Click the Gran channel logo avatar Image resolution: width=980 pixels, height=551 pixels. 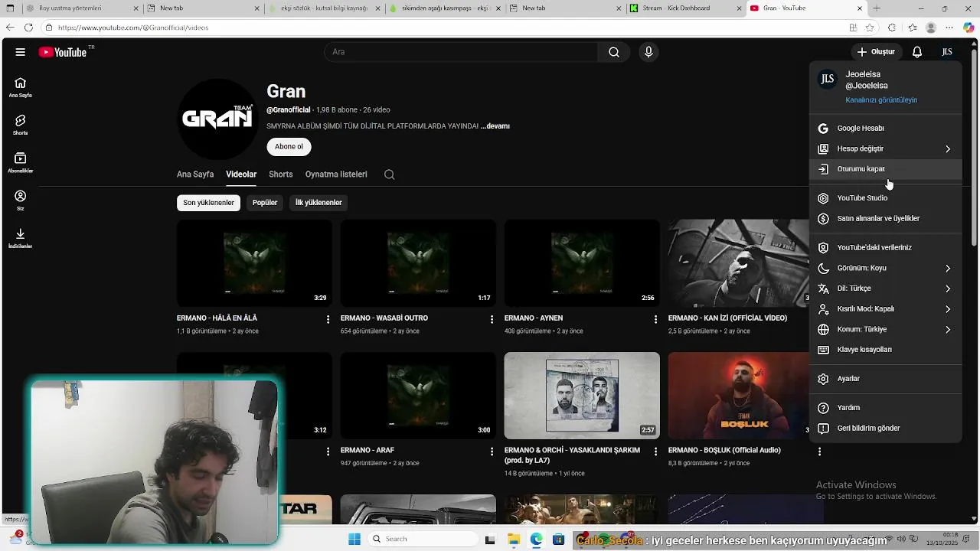click(x=217, y=119)
